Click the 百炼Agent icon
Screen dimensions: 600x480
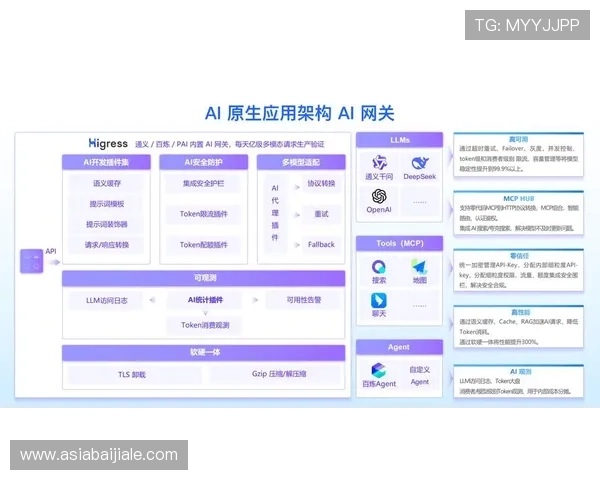pos(379,370)
